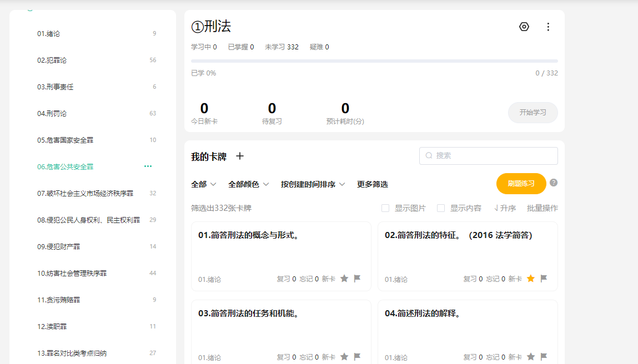Flag the card 01.简答刑法的概念与形式
This screenshot has height=364, width=638.
coord(357,279)
